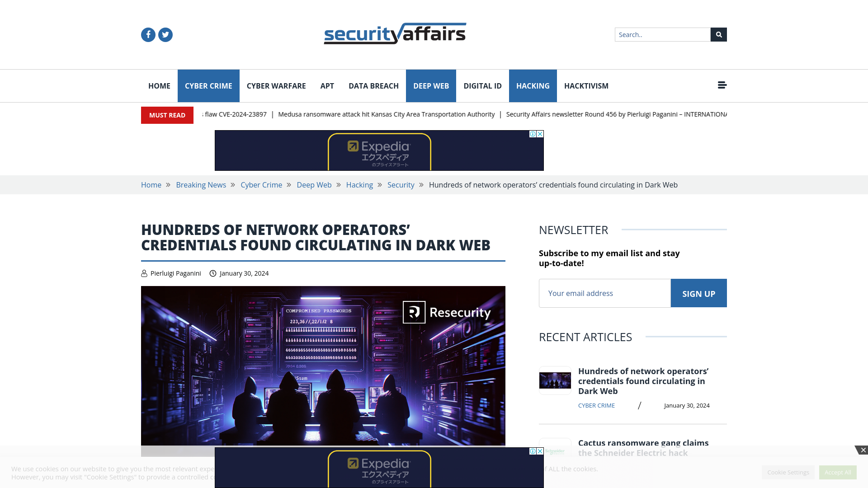This screenshot has width=868, height=488.
Task: Click the newsletter email address input field
Action: [x=604, y=293]
